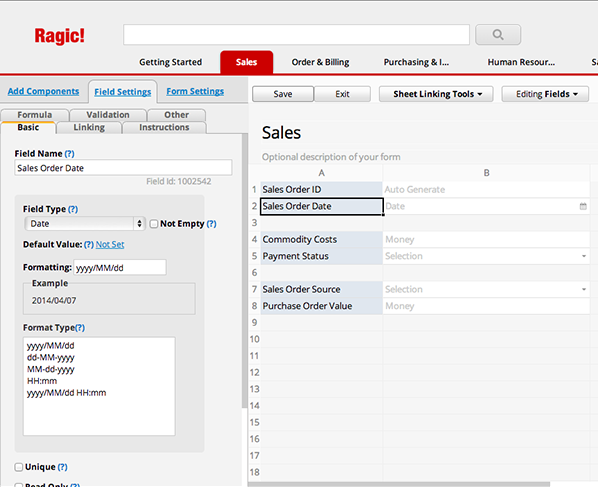Open the calendar icon in Date field
The image size is (598, 487).
click(583, 206)
